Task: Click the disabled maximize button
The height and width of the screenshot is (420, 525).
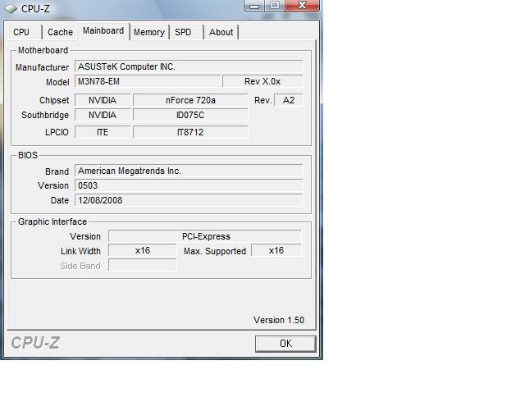Action: click(275, 6)
